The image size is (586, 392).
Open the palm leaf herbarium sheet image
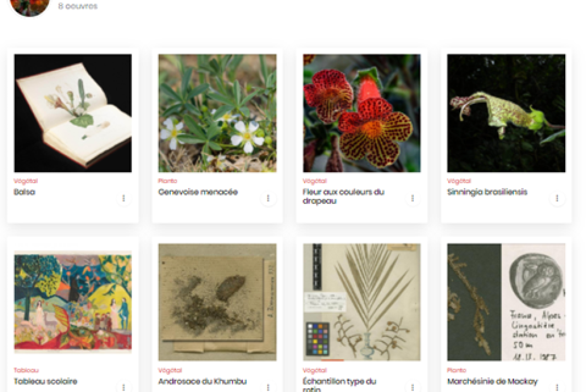[362, 302]
